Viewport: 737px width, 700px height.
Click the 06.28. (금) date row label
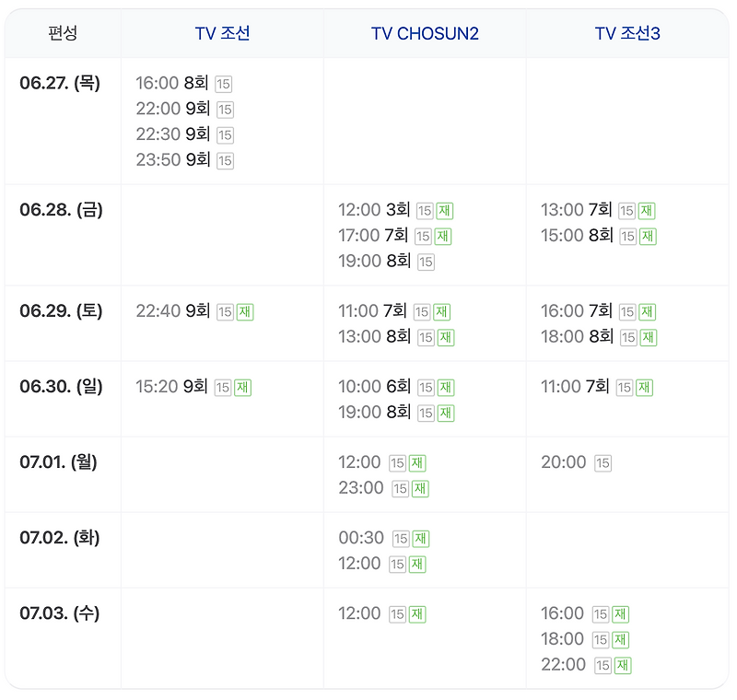(x=61, y=210)
